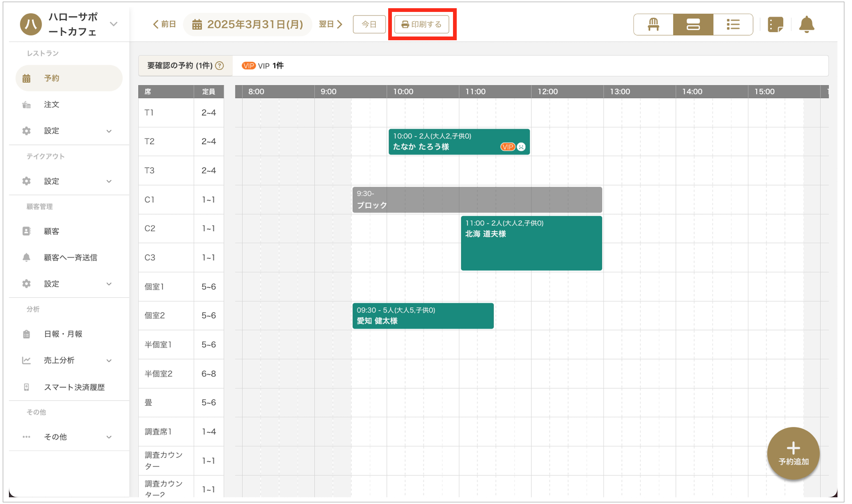Open 日報・月報 report item
852x504 pixels.
pos(63,334)
